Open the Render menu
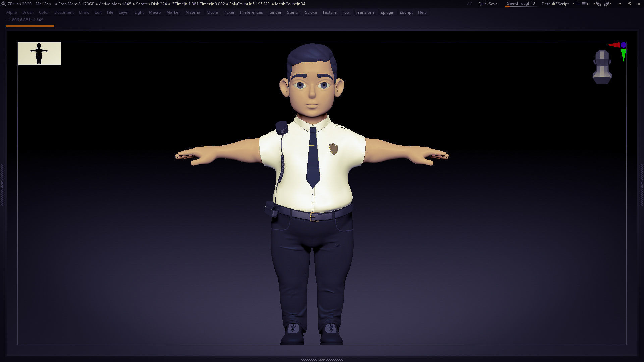The width and height of the screenshot is (644, 362). point(275,12)
